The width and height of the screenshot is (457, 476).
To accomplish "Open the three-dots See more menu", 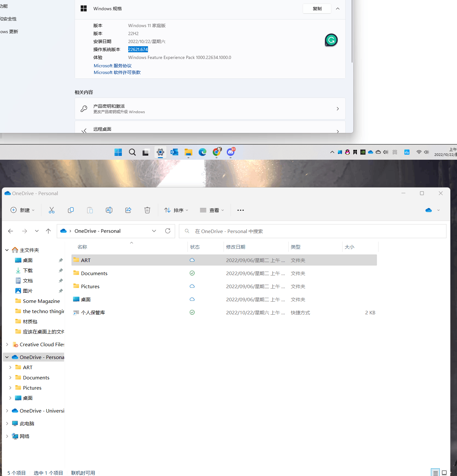I will tap(240, 210).
